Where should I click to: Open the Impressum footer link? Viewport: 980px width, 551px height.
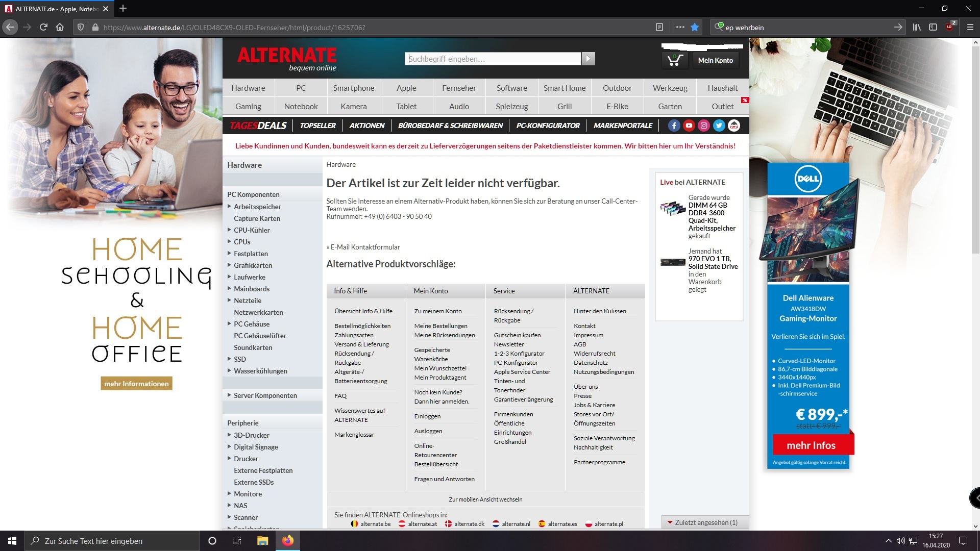click(x=588, y=335)
